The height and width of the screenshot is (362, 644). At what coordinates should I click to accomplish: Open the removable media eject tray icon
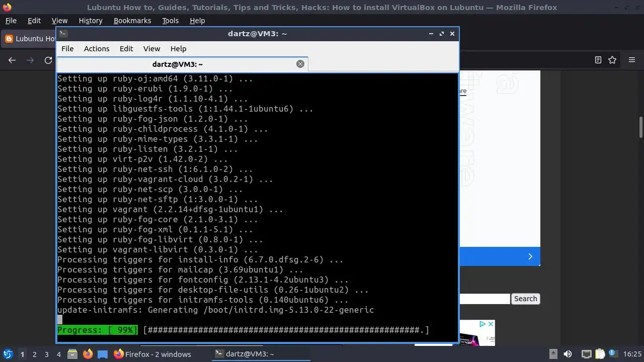(553, 354)
